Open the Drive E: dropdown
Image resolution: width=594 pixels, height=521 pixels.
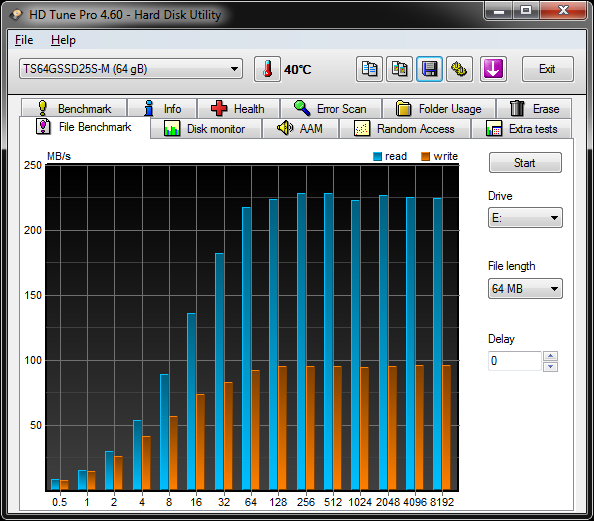(525, 218)
